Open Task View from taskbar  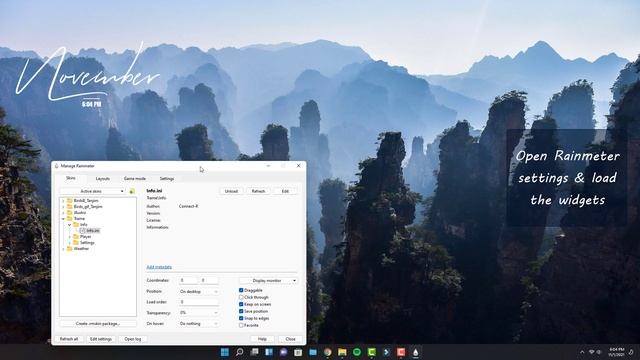pyautogui.click(x=254, y=352)
